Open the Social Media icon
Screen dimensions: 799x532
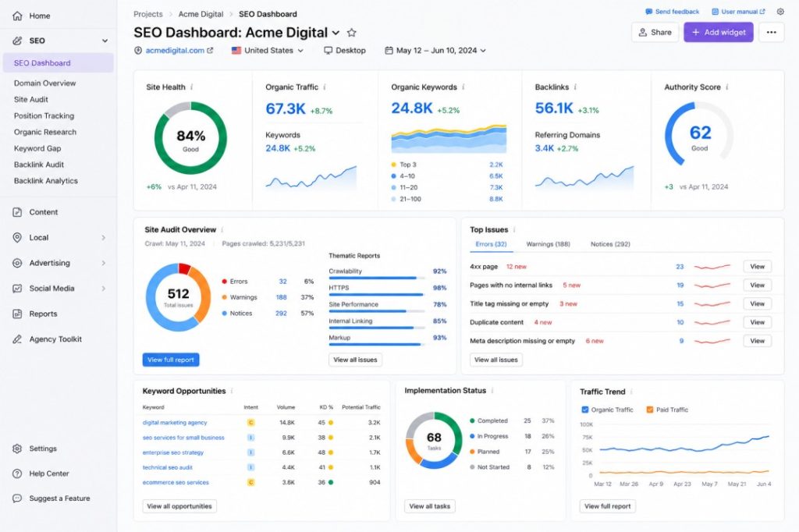pos(17,289)
